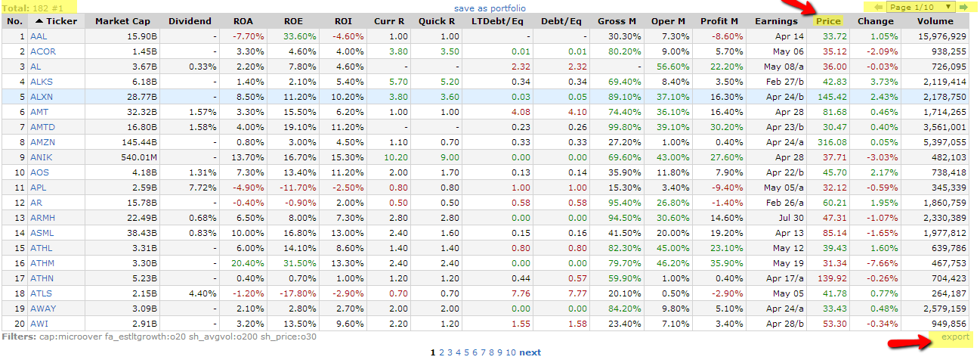Sort by the Change column header
This screenshot has height=363, width=980.
point(875,21)
